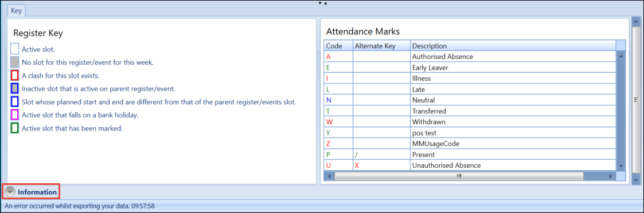This screenshot has height=213, width=644.
Task: Select the Late description cell
Action: tap(513, 89)
